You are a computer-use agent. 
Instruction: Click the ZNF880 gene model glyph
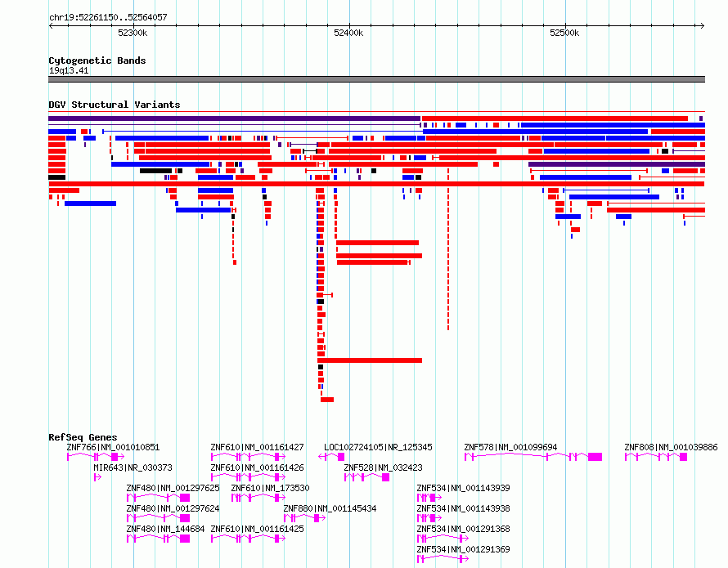click(304, 518)
